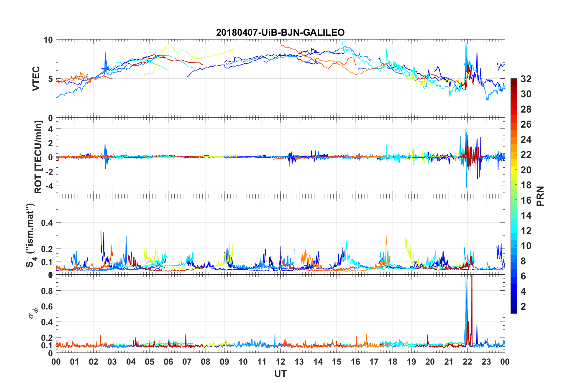Click x-axis tick label 02
Image resolution: width=561 pixels, height=392 pixels.
[93, 362]
